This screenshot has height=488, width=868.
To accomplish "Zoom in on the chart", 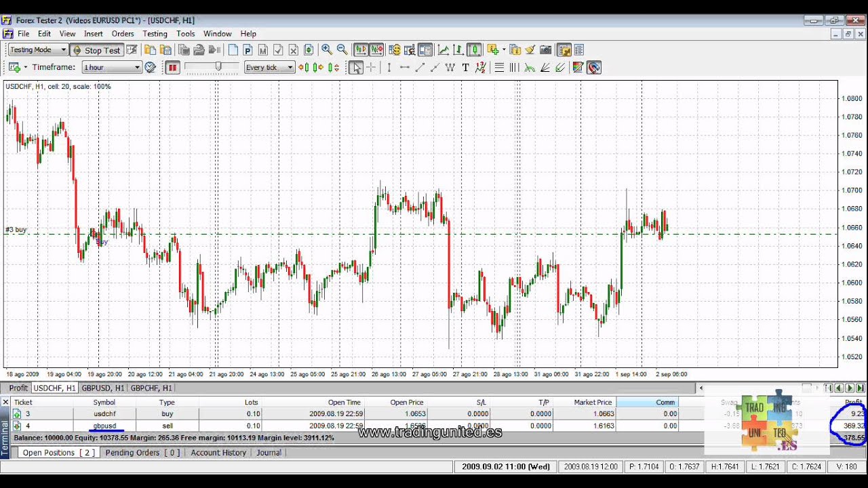I will pyautogui.click(x=327, y=49).
